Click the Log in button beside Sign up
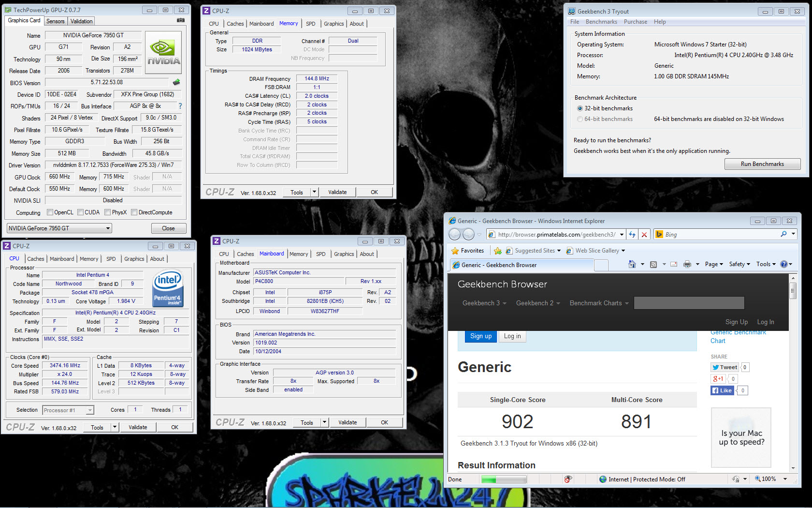The image size is (812, 508). click(512, 336)
